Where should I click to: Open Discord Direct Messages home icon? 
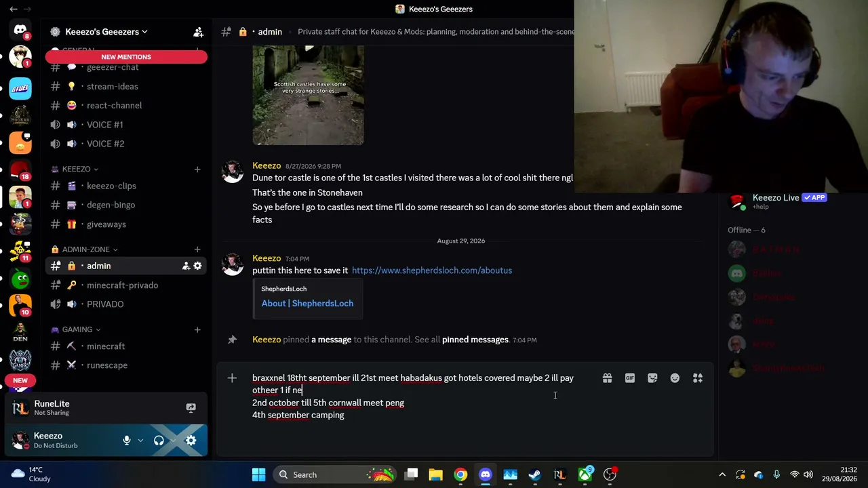point(20,30)
